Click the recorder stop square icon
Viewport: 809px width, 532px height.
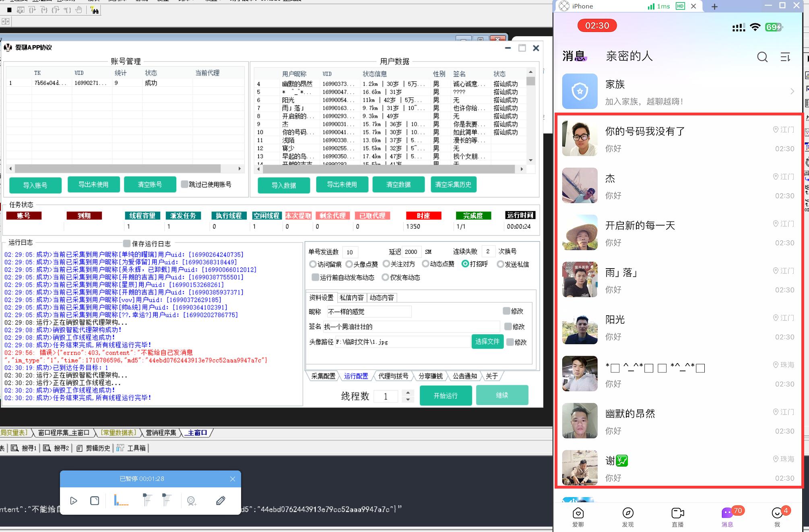95,501
